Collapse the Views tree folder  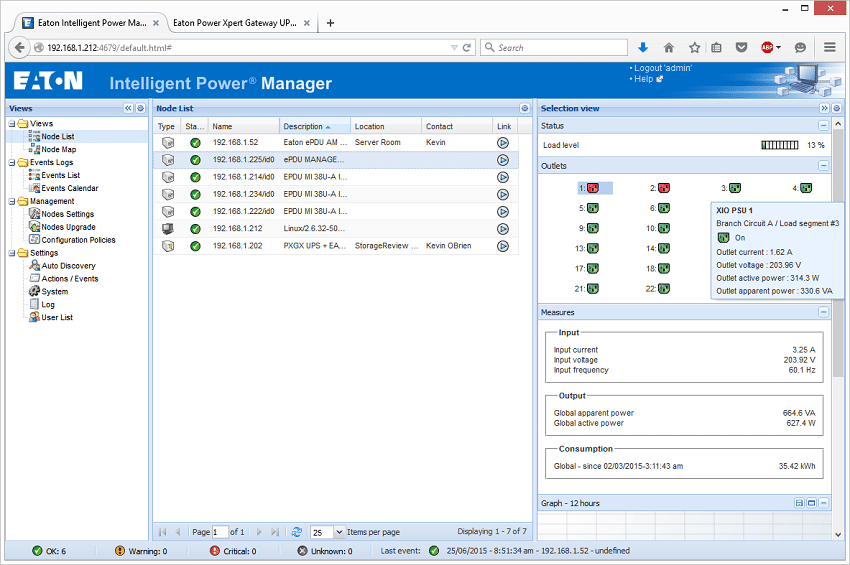[x=12, y=124]
